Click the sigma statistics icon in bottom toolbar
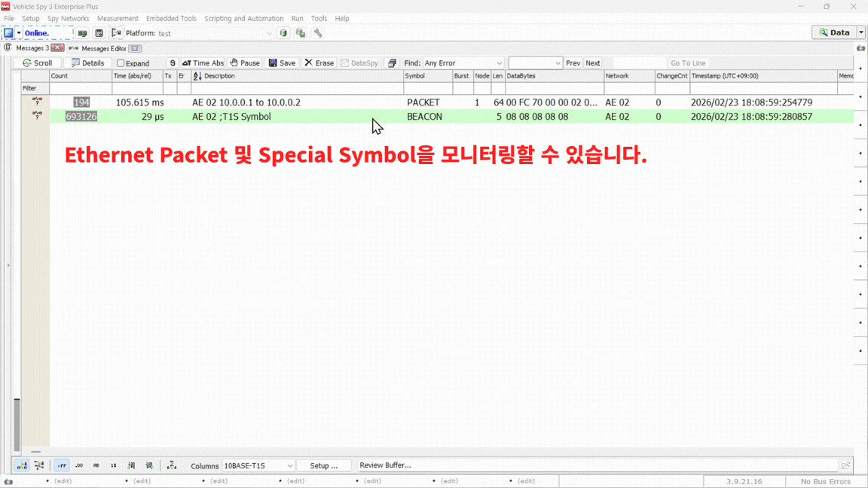The width and height of the screenshot is (868, 488). [x=171, y=465]
